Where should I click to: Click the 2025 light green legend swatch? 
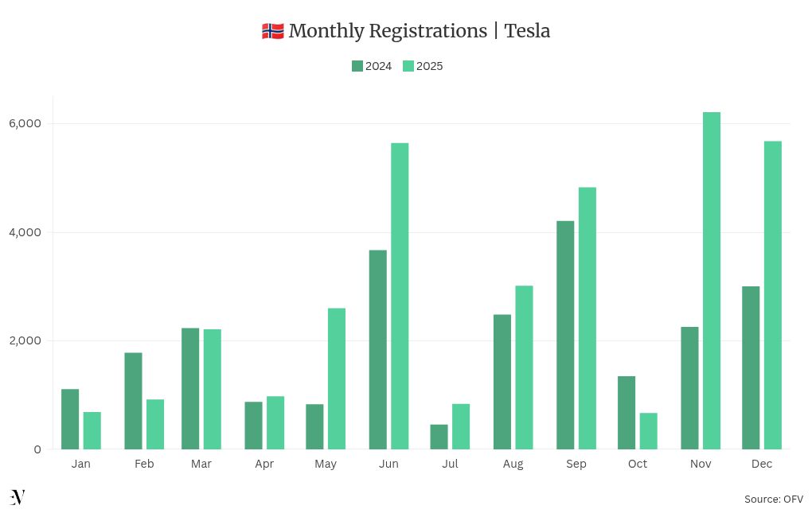tap(408, 66)
